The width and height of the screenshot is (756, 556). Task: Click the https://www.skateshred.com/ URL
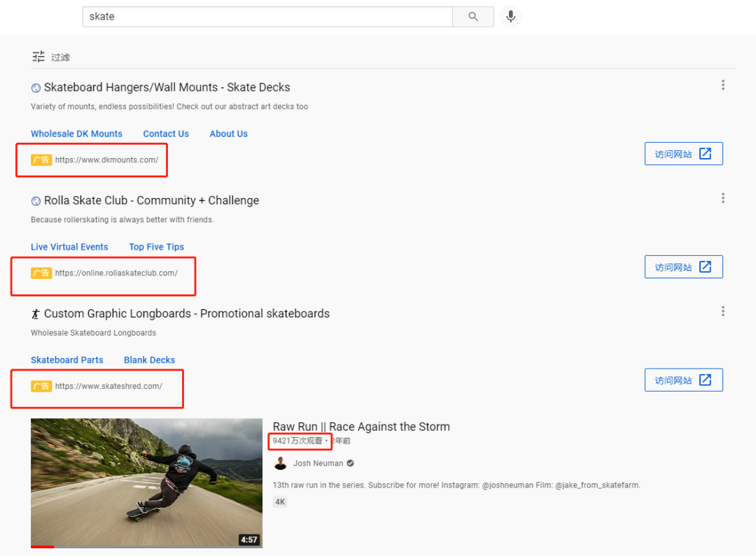[108, 386]
